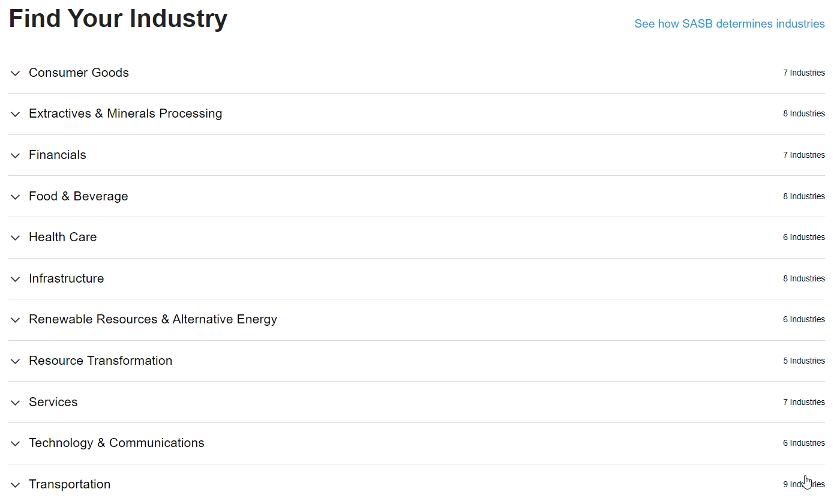Click the 5 Industries count for Resource Transformation
This screenshot has height=504, width=837.
point(803,361)
